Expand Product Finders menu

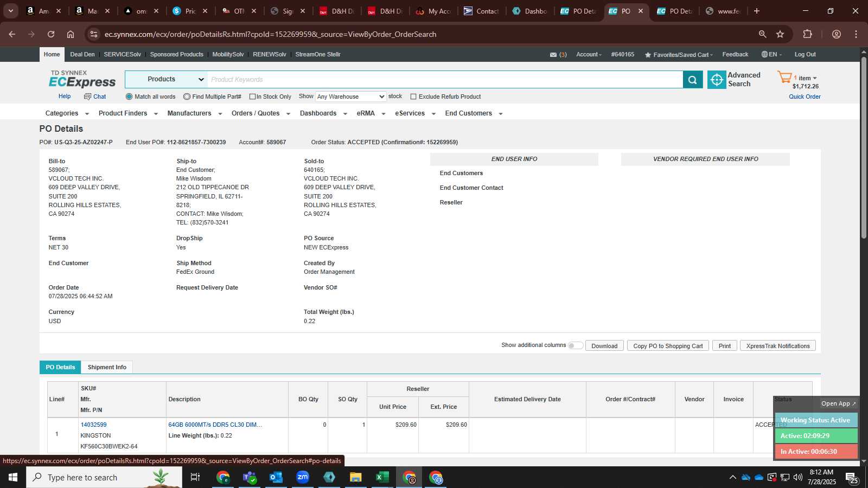[x=128, y=113]
